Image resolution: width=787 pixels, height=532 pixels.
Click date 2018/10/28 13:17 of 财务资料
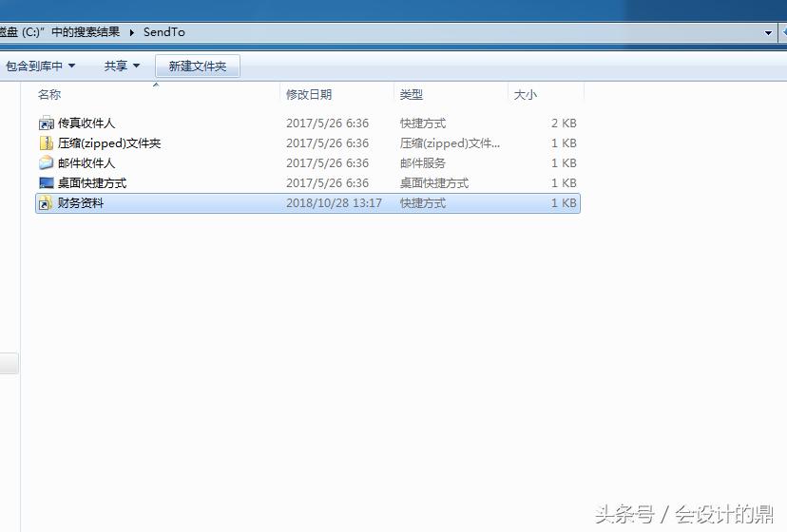click(334, 203)
